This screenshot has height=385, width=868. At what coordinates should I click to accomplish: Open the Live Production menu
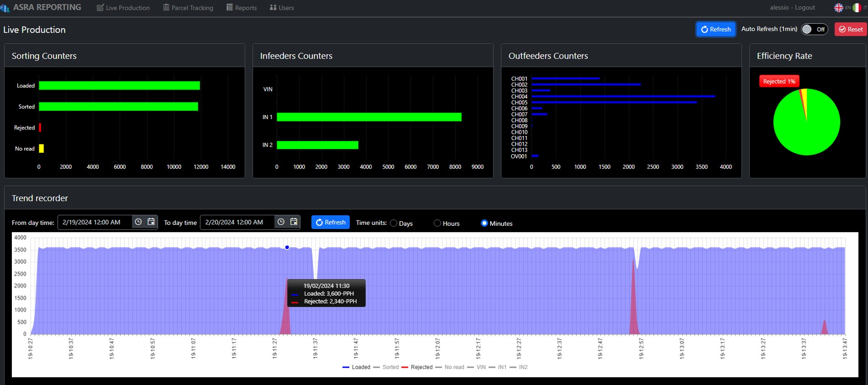(123, 8)
